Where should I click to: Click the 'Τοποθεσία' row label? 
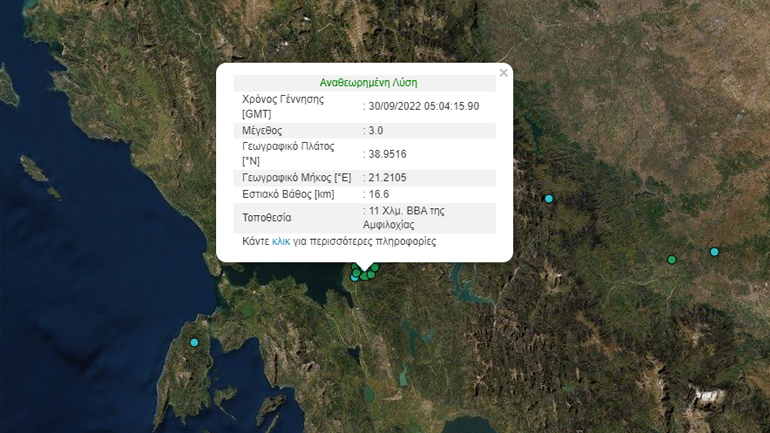pyautogui.click(x=267, y=218)
